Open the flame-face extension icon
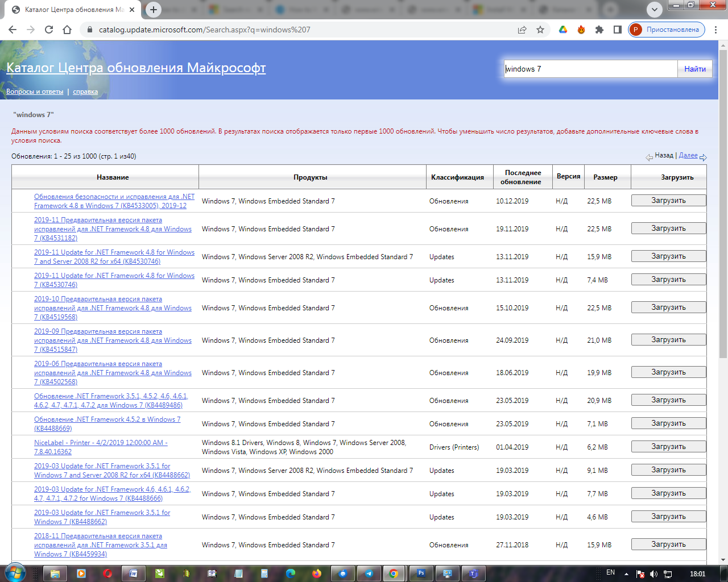This screenshot has height=582, width=728. point(581,30)
